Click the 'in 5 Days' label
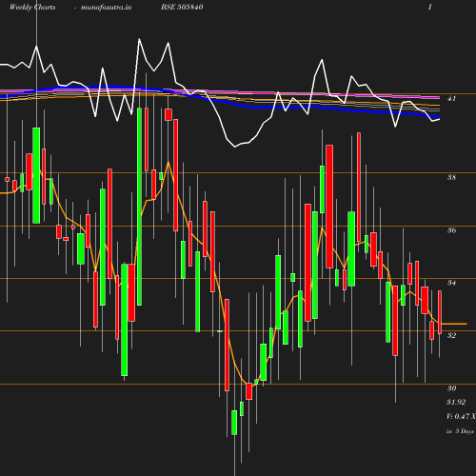 pos(460,431)
